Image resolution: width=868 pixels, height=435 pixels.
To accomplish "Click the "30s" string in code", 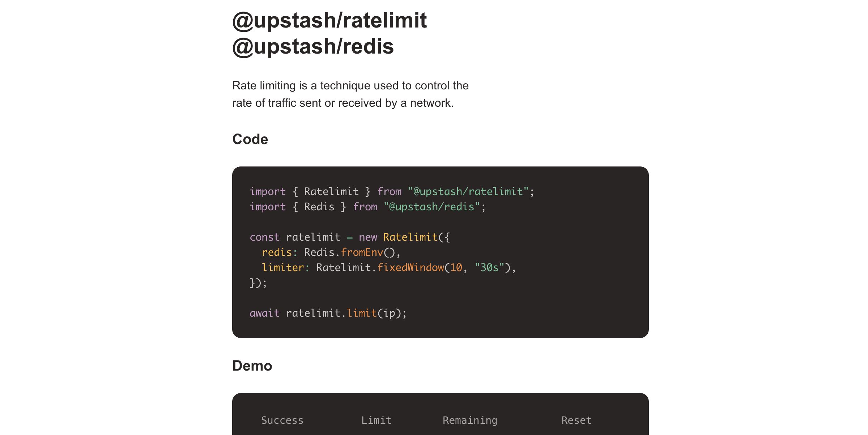I will [489, 267].
